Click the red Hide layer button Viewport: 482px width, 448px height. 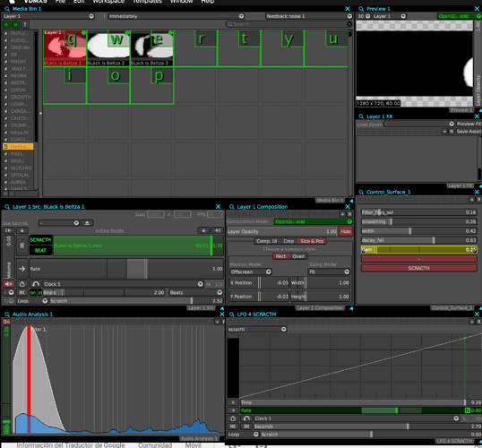[346, 231]
